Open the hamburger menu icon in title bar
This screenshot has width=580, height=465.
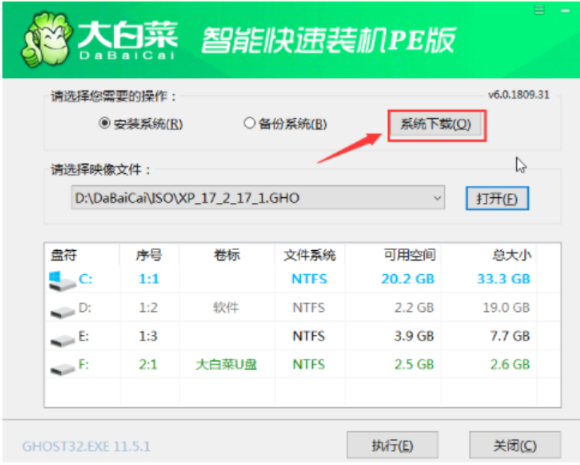(539, 10)
